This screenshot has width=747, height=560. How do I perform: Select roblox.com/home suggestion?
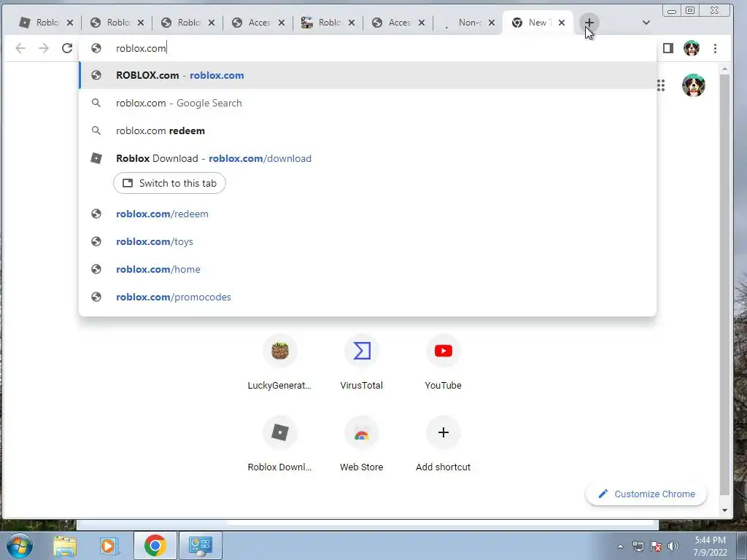tap(368, 269)
